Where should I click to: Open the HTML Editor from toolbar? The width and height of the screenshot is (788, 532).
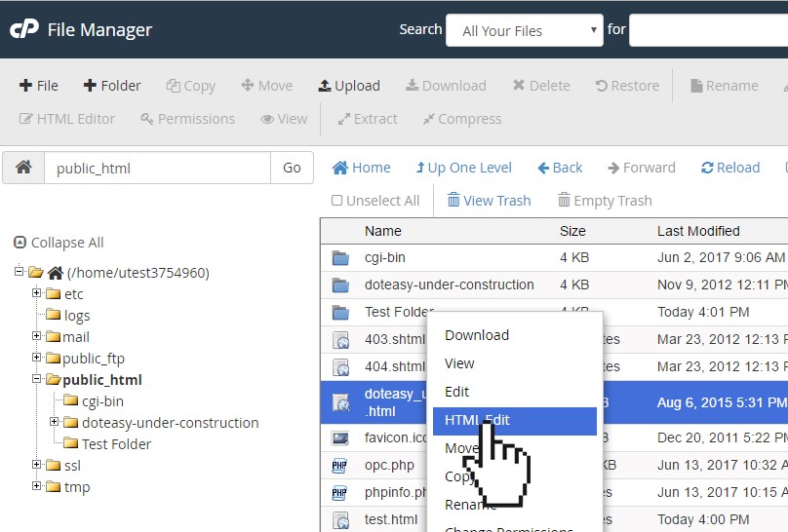(x=67, y=119)
